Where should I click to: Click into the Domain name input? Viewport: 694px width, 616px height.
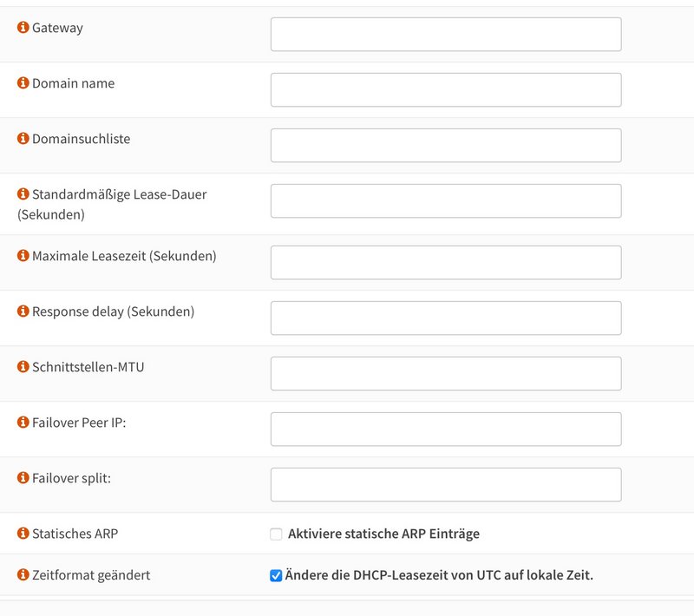(446, 90)
